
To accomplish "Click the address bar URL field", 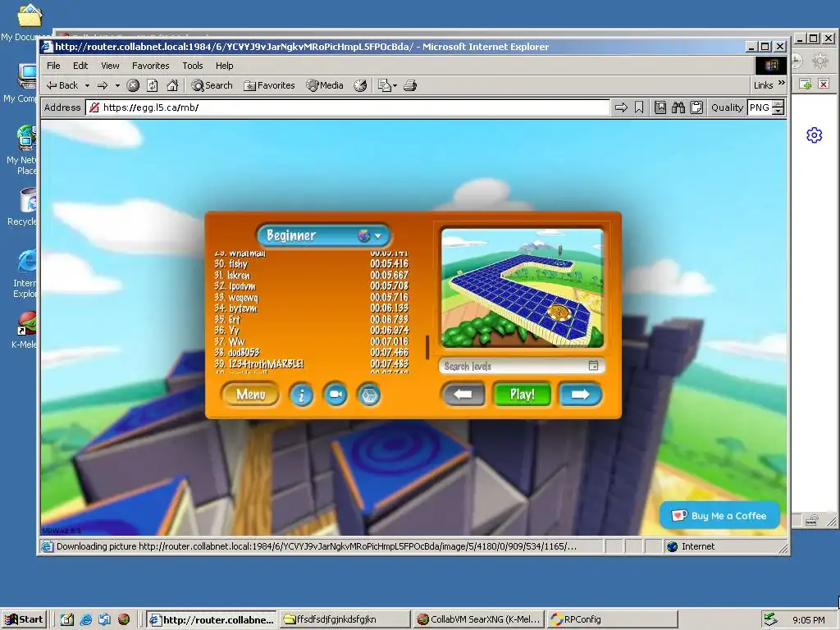I will [348, 107].
